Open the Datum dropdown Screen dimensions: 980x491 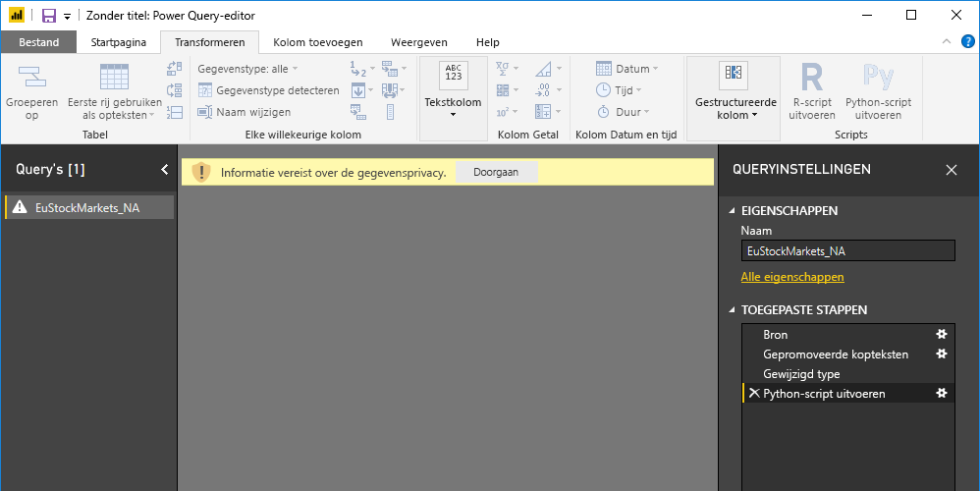[x=626, y=69]
